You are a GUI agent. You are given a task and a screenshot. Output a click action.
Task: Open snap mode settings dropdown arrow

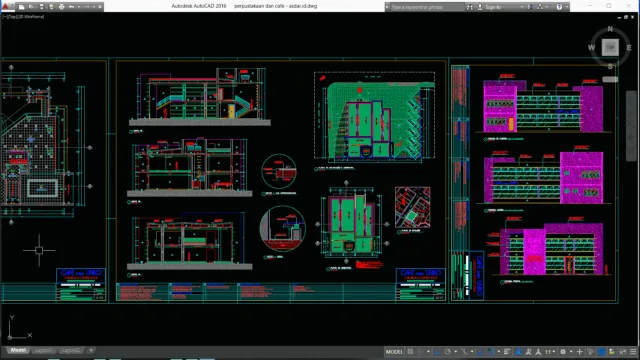click(x=428, y=352)
